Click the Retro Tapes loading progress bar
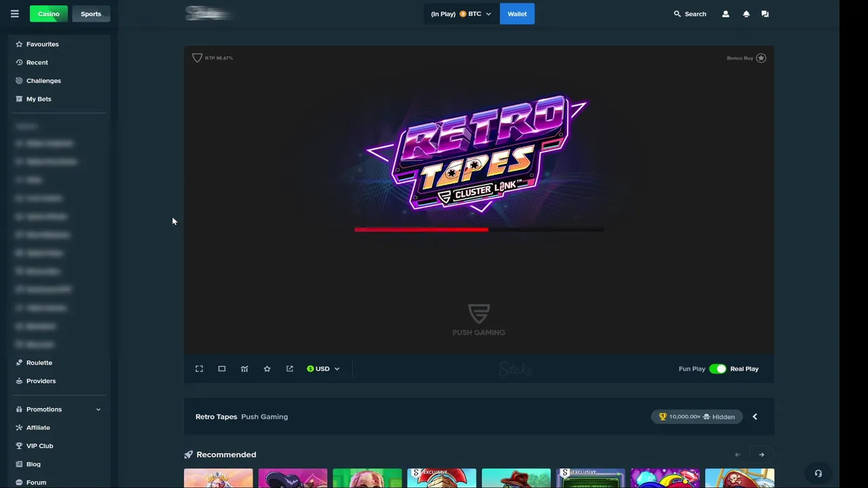The height and width of the screenshot is (488, 868). [479, 229]
